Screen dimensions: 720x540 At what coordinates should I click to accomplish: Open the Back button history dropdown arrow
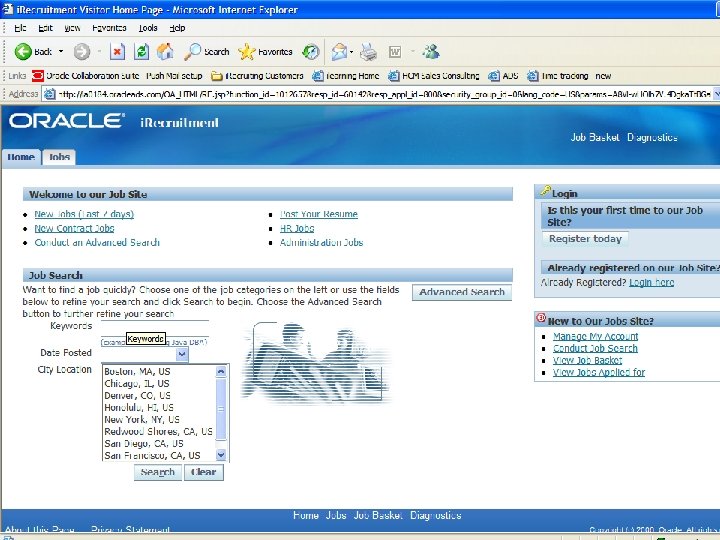click(x=61, y=51)
